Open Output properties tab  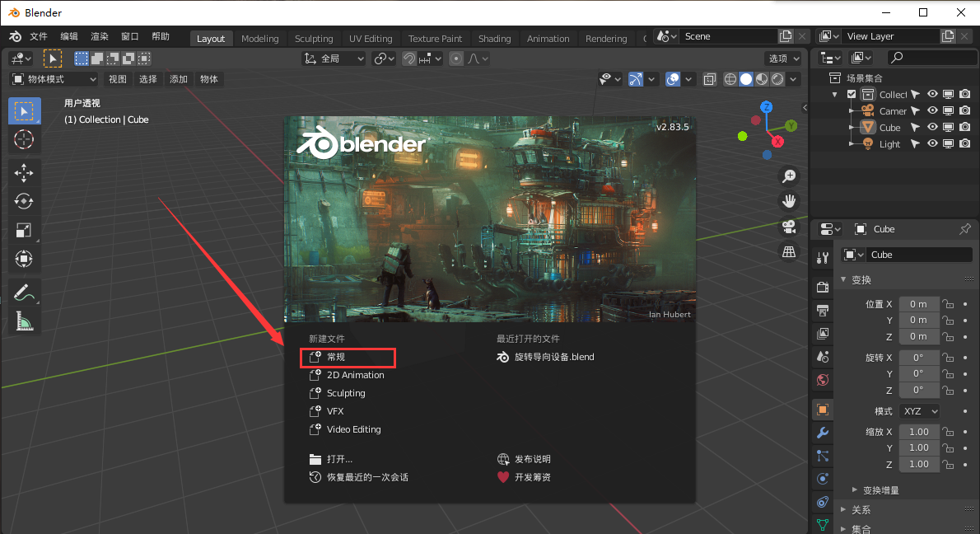point(823,310)
